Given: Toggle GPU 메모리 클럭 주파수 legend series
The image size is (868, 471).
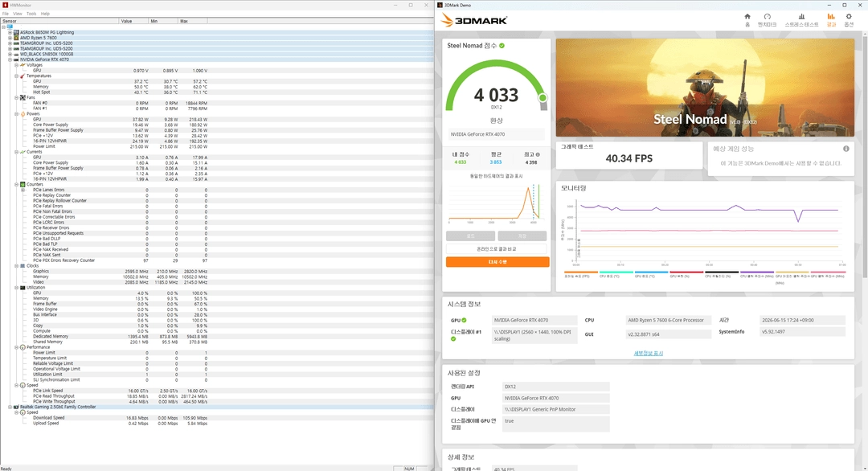Looking at the screenshot, I should [792, 276].
